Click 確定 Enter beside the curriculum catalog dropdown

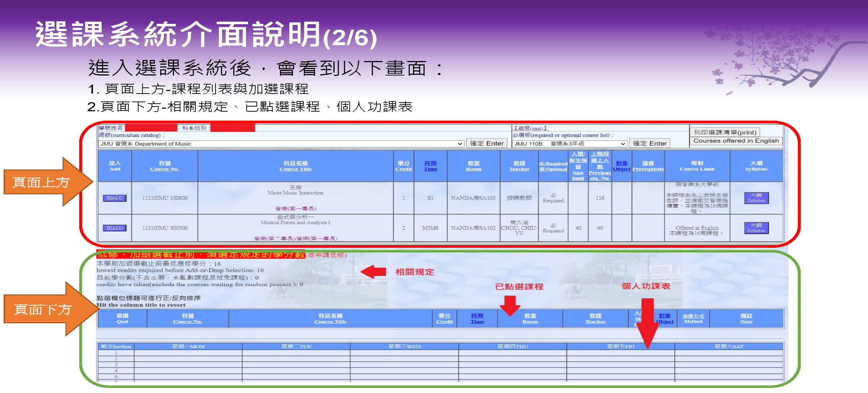487,143
